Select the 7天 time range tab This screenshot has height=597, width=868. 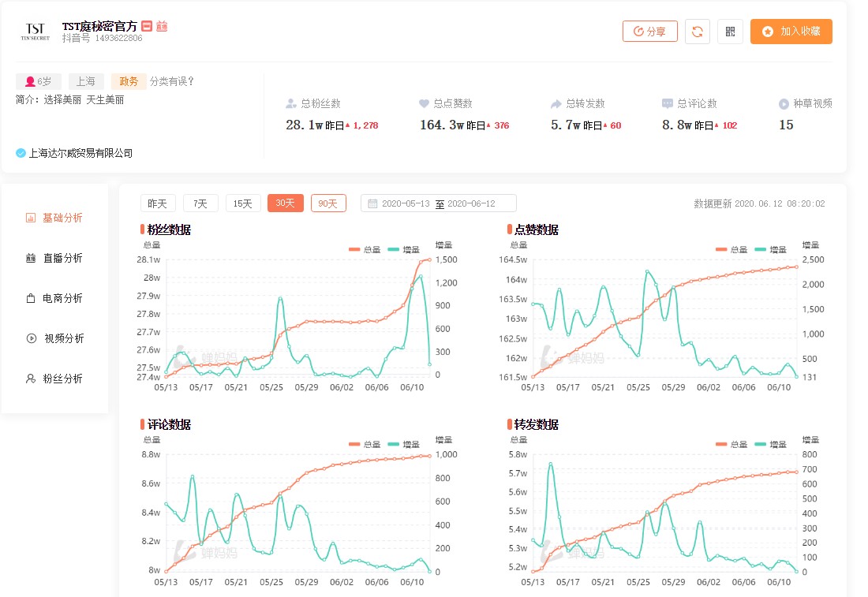(x=200, y=203)
